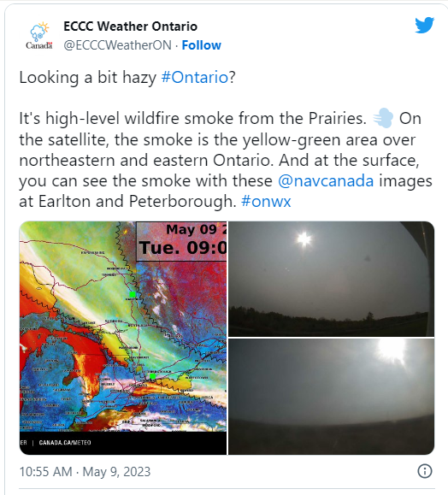Open the ECCC Weather Ontario profile avatar

tap(39, 36)
